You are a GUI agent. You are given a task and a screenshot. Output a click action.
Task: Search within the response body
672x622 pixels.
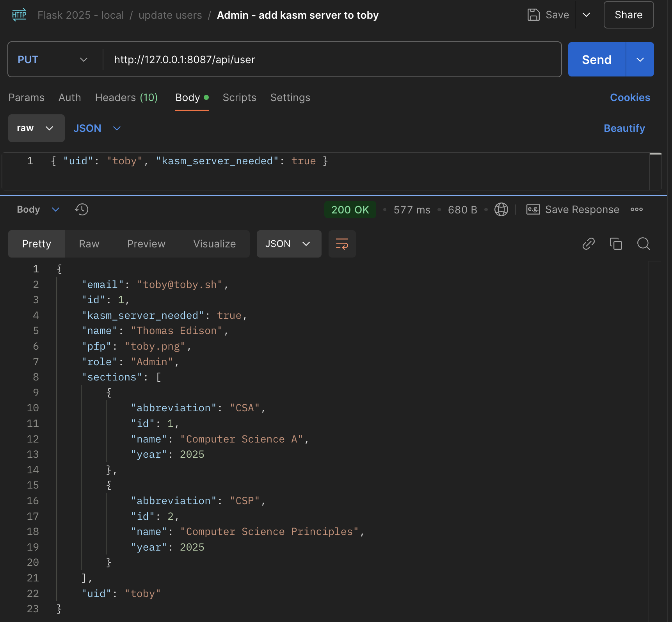click(x=643, y=244)
